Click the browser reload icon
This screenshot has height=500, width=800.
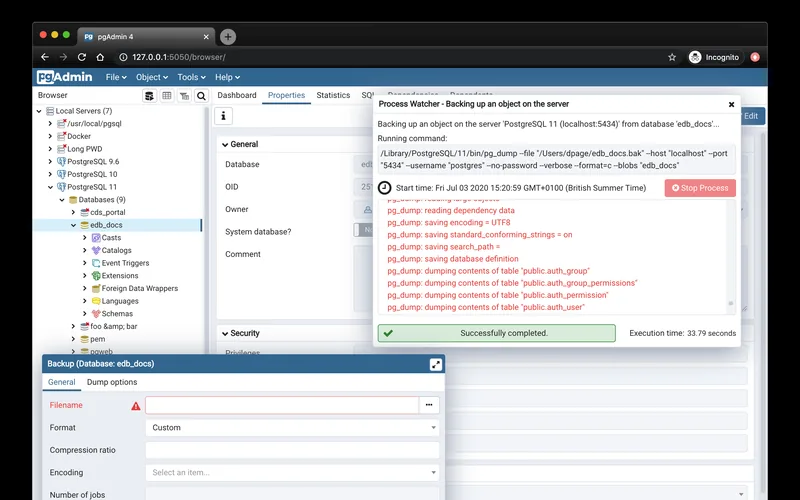click(82, 57)
